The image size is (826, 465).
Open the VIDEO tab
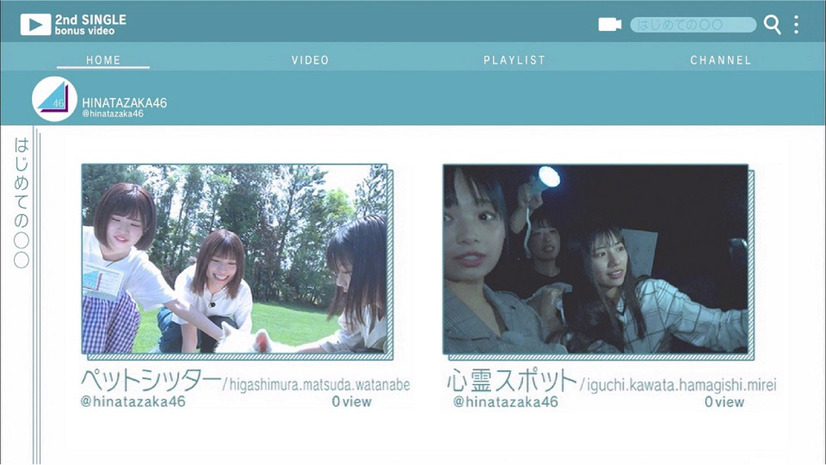(x=310, y=60)
